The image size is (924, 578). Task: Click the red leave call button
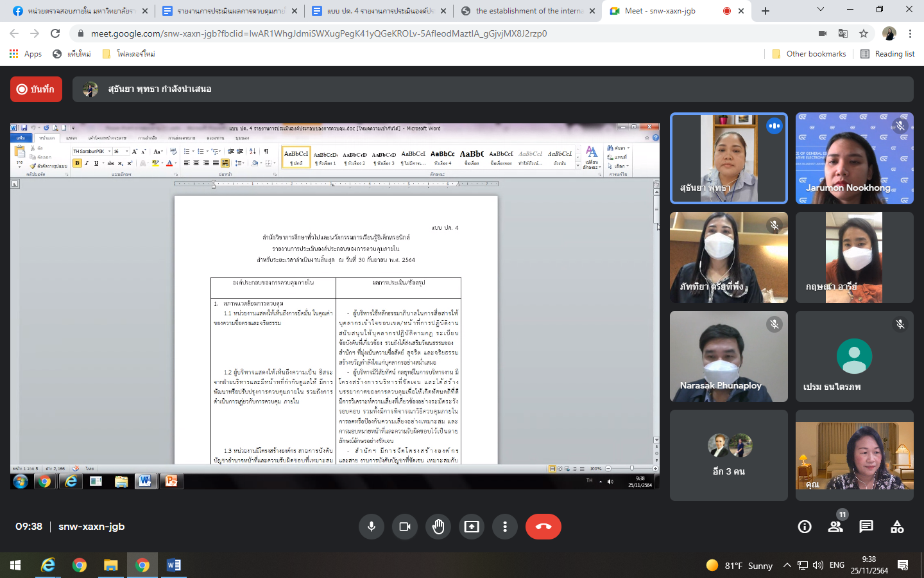543,527
